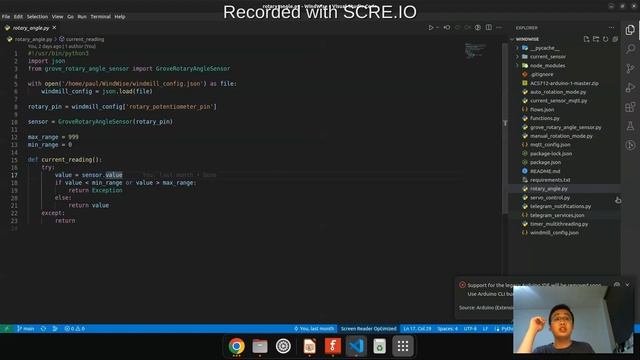Viewport: 640px width, 360px height.
Task: Open the Source Control view
Action: pos(630,68)
